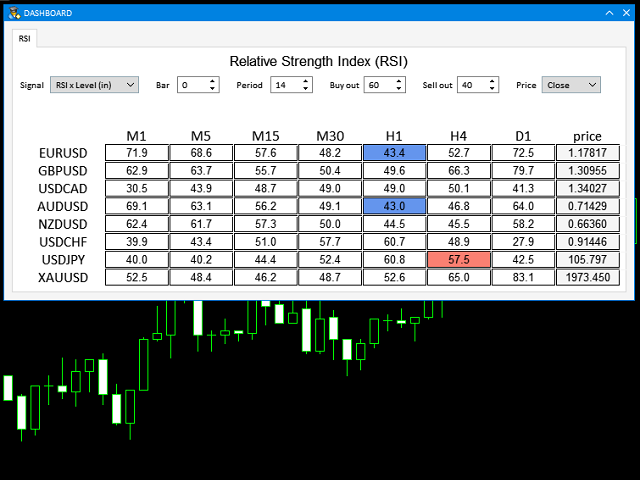Focus the Buy out value field
Image resolution: width=640 pixels, height=480 pixels.
[x=379, y=85]
